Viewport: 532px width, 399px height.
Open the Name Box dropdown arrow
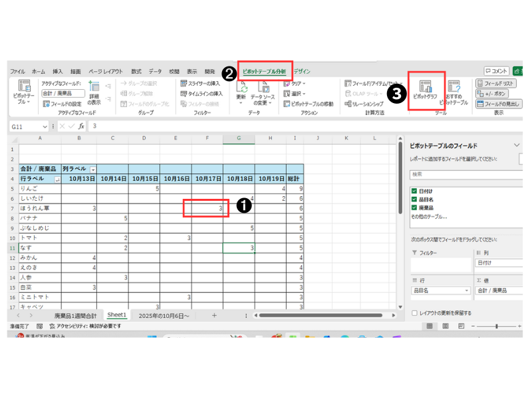(45, 126)
